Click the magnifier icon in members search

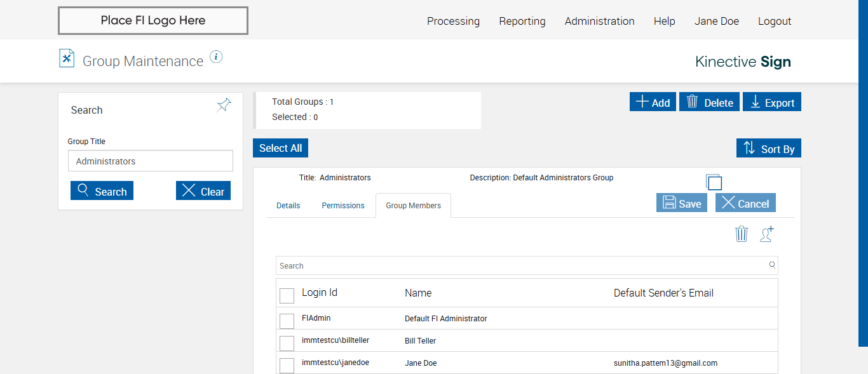tap(772, 265)
